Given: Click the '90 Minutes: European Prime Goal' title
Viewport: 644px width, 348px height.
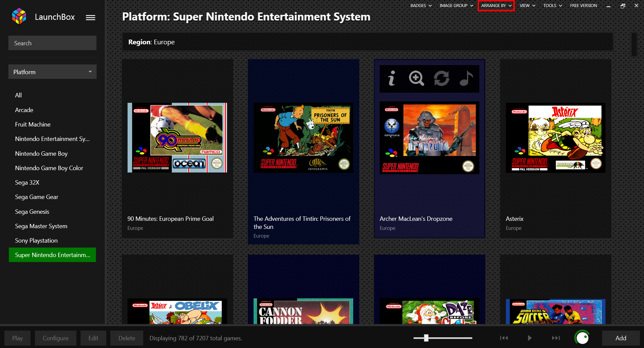Looking at the screenshot, I should [170, 219].
